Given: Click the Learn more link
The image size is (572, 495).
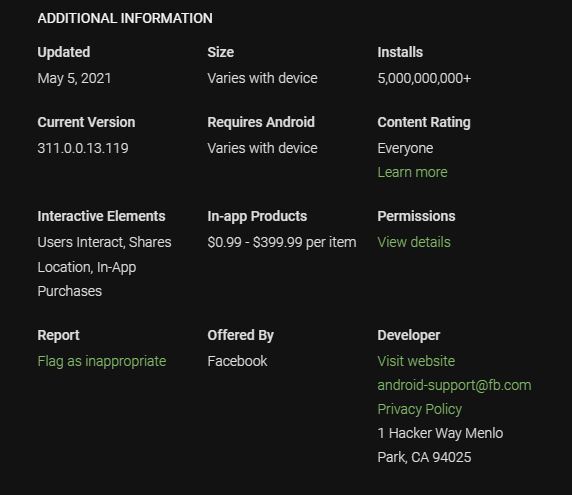Looking at the screenshot, I should (x=412, y=172).
